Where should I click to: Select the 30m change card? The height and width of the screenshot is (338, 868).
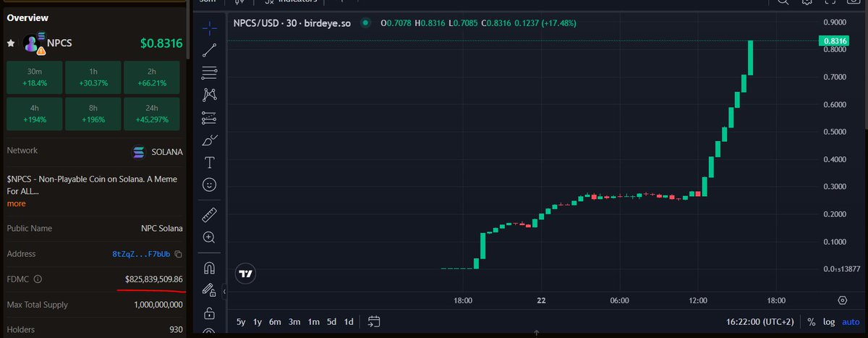click(34, 77)
